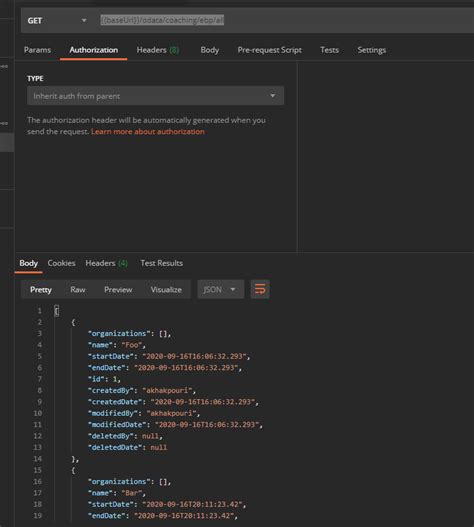This screenshot has height=527, width=474.
Task: Select the response Body tab
Action: [x=29, y=263]
